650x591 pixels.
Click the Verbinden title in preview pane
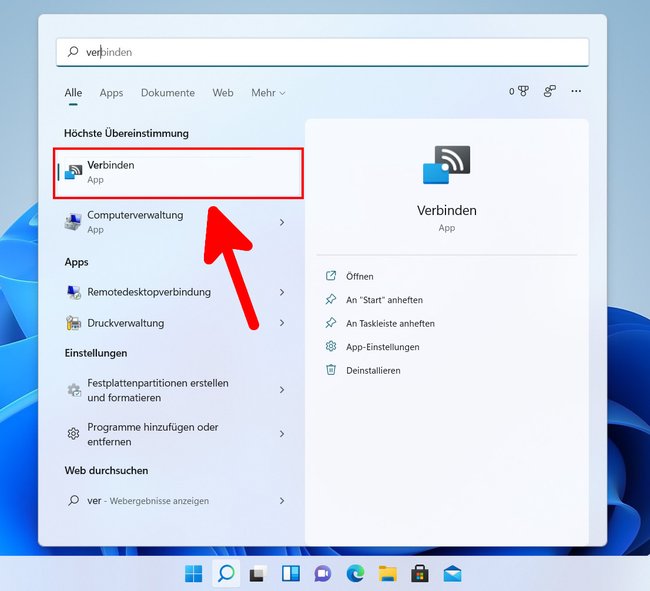[x=446, y=211]
